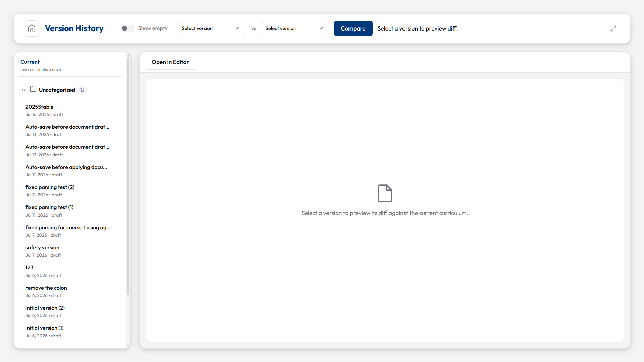Click the Compare button
Image resolution: width=644 pixels, height=362 pixels.
pos(353,28)
